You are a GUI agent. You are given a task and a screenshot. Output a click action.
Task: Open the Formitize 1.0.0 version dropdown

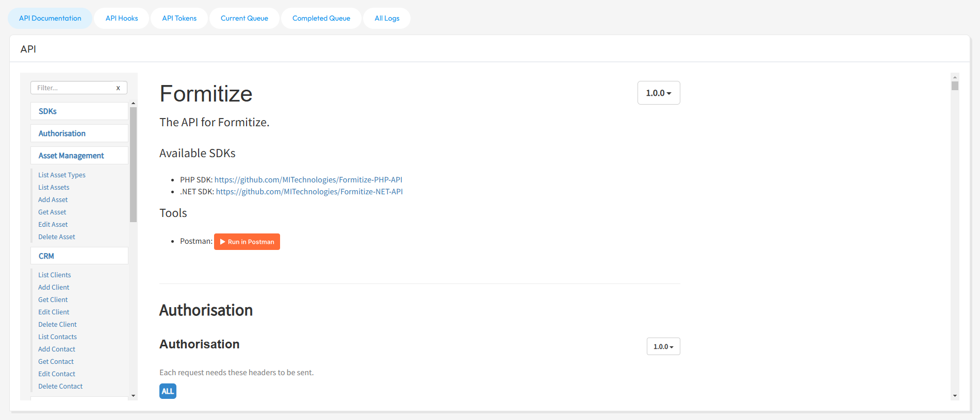coord(659,93)
